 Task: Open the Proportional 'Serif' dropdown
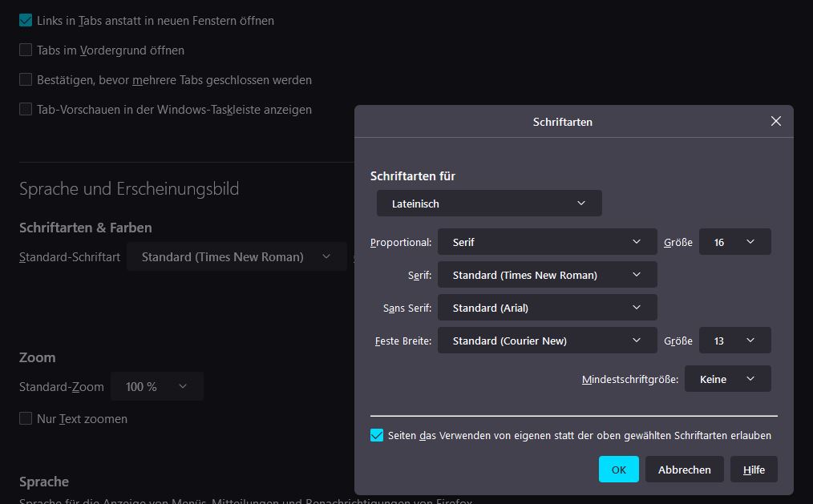click(548, 242)
